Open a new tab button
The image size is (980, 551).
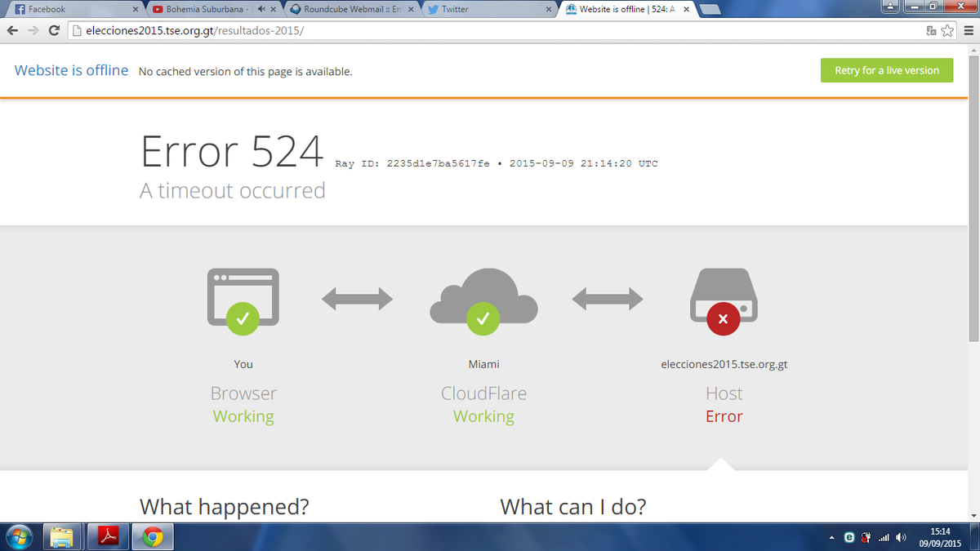[710, 10]
